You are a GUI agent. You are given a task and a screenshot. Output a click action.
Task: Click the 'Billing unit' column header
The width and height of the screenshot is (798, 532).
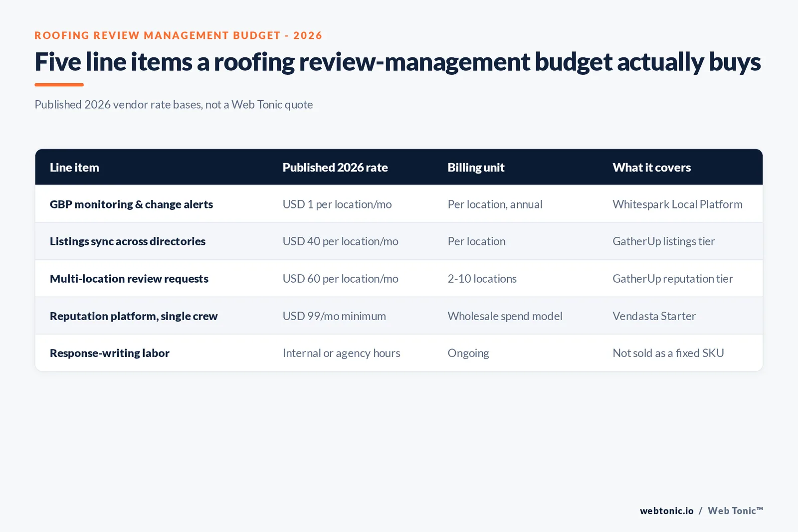[476, 168]
